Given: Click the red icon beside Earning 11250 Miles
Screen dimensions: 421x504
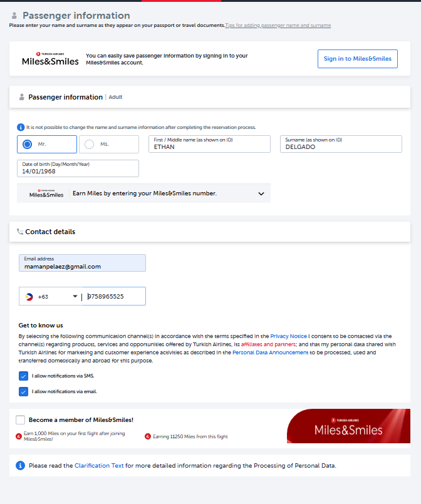Looking at the screenshot, I should pos(148,436).
